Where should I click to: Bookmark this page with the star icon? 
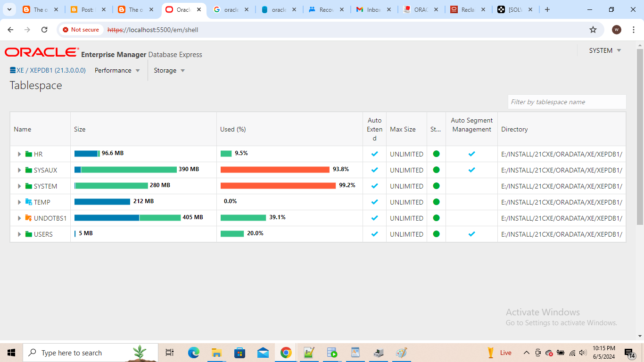click(593, 30)
